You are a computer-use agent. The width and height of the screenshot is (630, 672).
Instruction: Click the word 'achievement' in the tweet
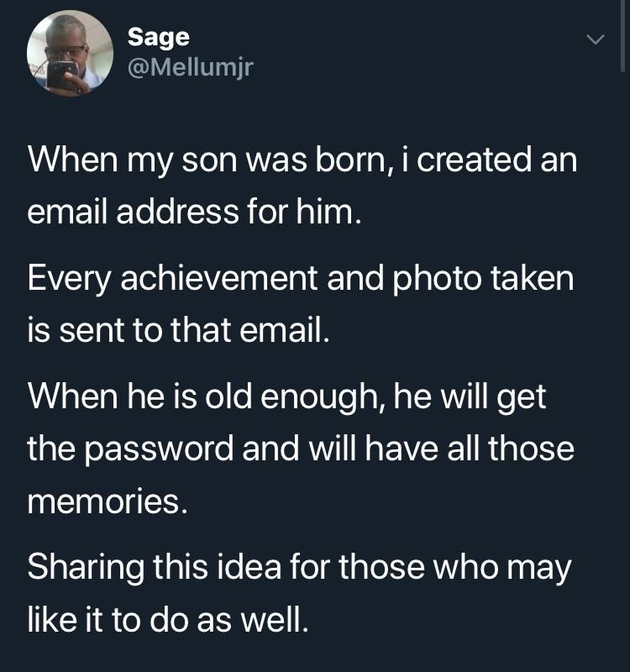coord(219,279)
